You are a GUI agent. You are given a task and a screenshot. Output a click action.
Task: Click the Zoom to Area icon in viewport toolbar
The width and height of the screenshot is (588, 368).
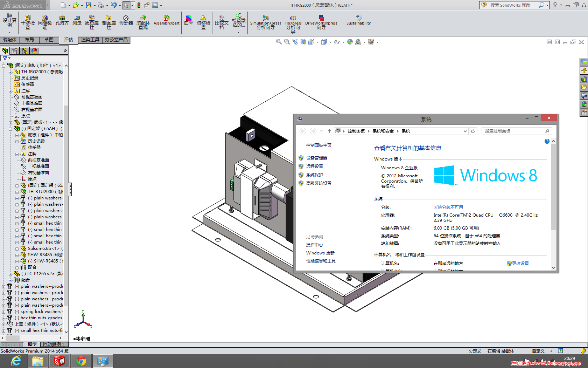[287, 42]
